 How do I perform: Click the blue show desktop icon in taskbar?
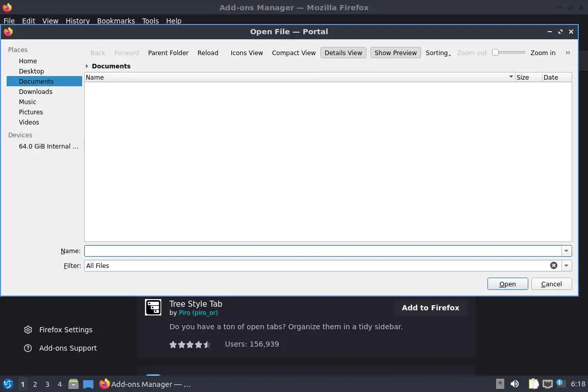pos(88,384)
